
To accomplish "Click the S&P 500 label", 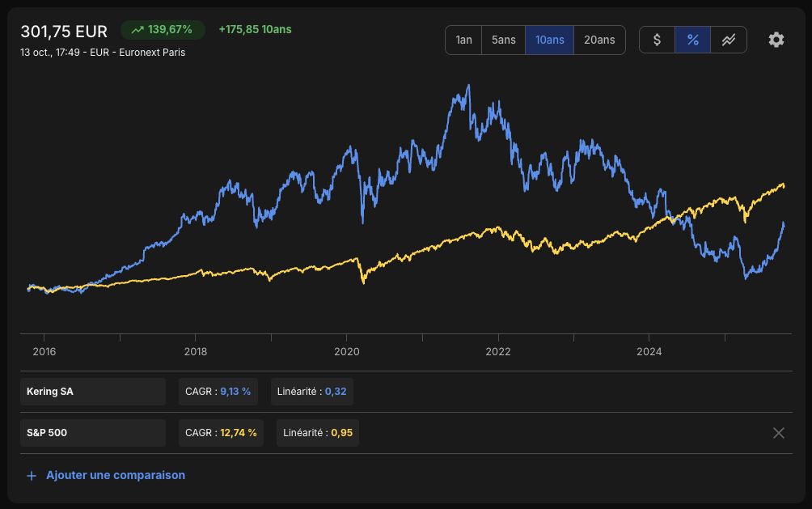I will [93, 433].
